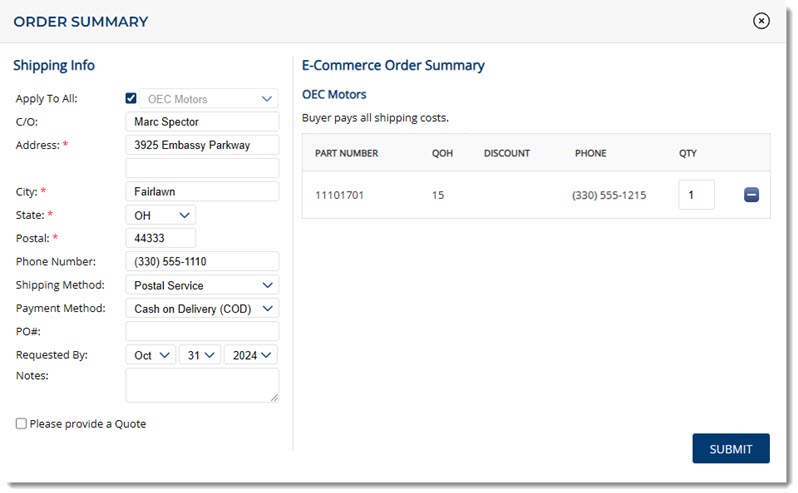Click the Notes text area
This screenshot has width=798, height=493.
tap(202, 385)
